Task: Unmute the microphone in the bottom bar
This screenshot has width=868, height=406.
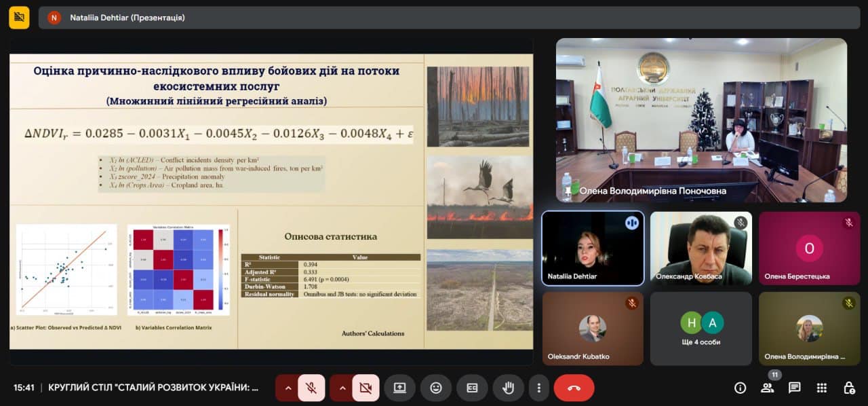Action: 311,388
